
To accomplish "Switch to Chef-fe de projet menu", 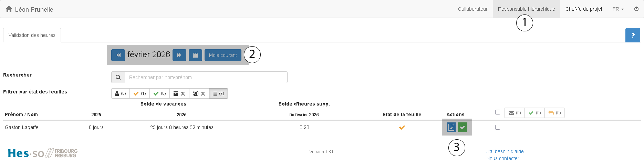I will click(x=584, y=9).
